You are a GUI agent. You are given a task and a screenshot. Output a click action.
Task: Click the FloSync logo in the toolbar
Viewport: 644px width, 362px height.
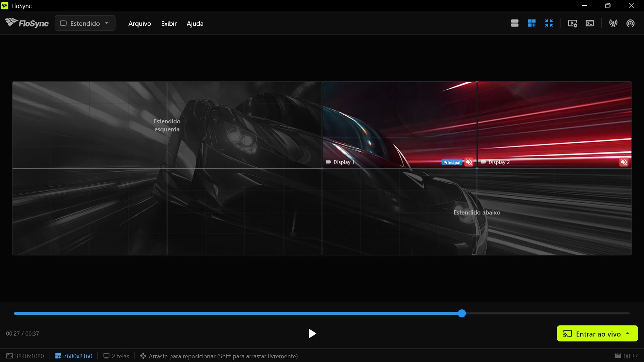[x=27, y=23]
